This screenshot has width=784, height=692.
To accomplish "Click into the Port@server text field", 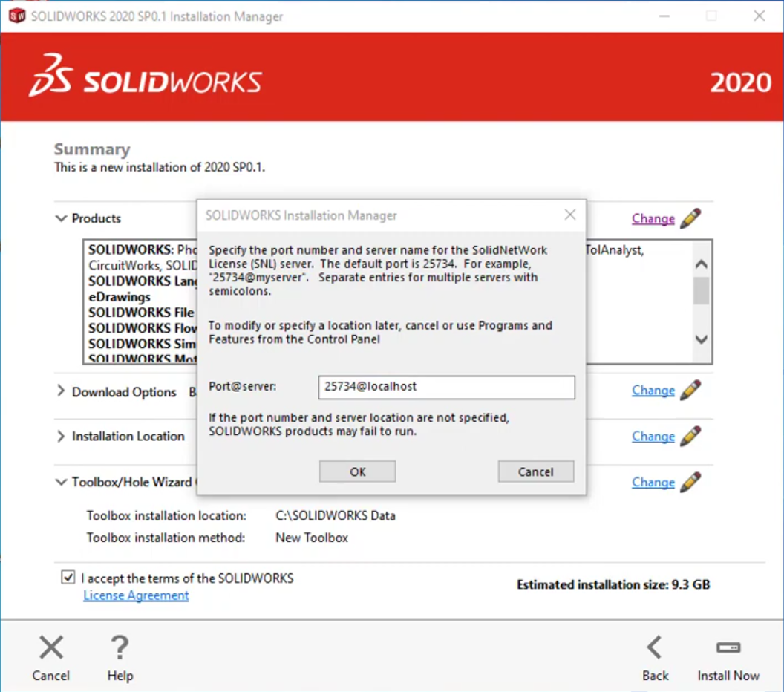I will click(x=447, y=387).
